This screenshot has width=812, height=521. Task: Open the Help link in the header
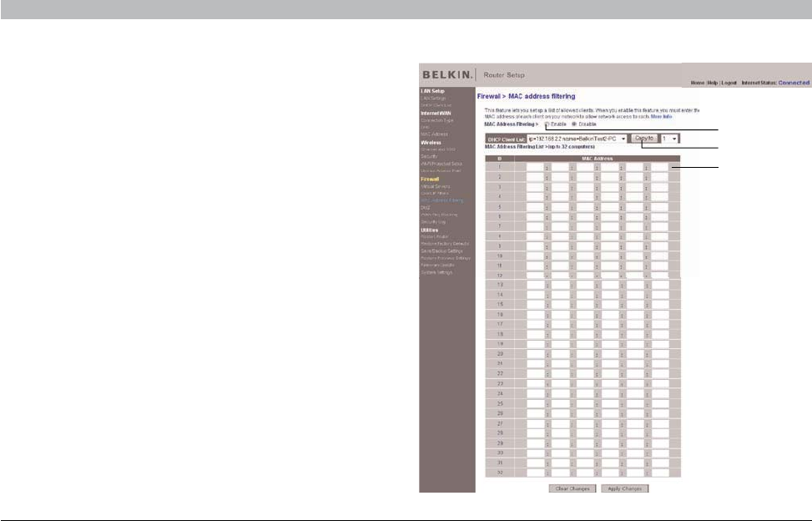[713, 83]
